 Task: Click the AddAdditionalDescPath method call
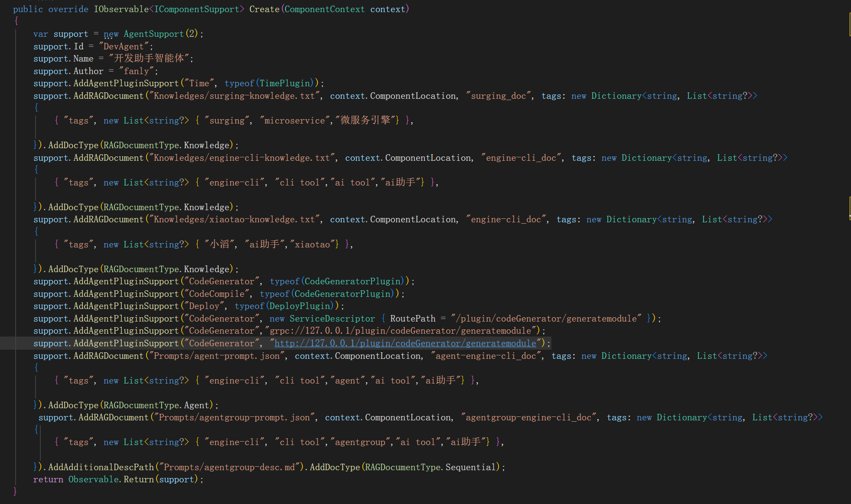point(101,467)
